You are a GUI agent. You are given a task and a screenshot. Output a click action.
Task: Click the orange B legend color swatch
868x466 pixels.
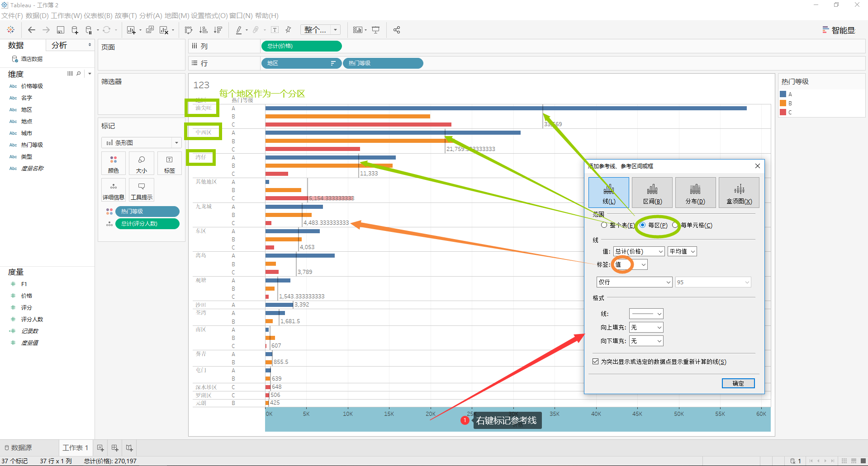(x=783, y=103)
